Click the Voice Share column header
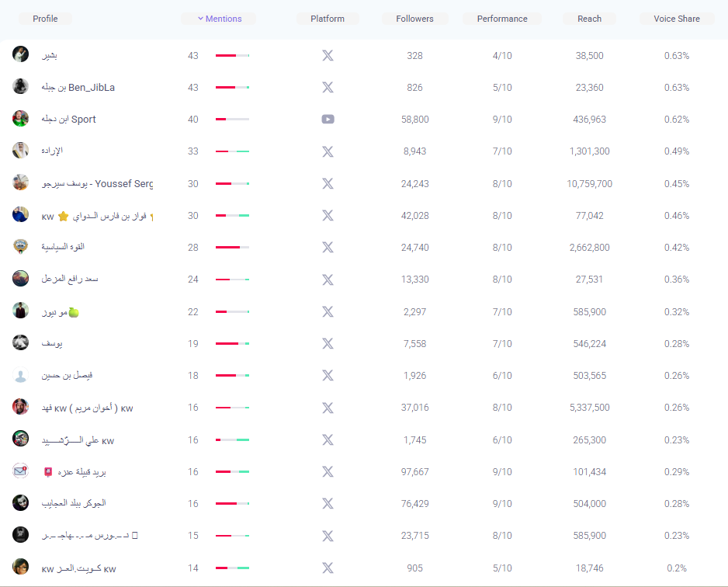Viewport: 728px width, 587px height. pyautogui.click(x=676, y=19)
